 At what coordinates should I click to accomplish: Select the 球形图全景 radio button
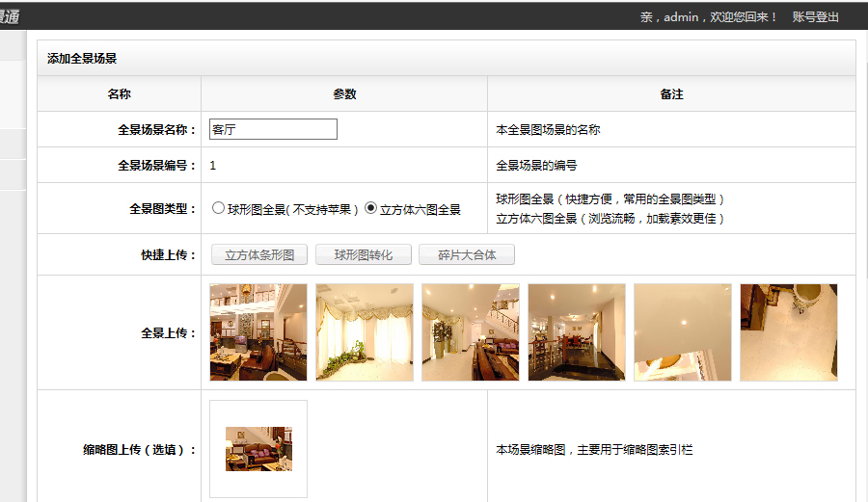pyautogui.click(x=218, y=208)
